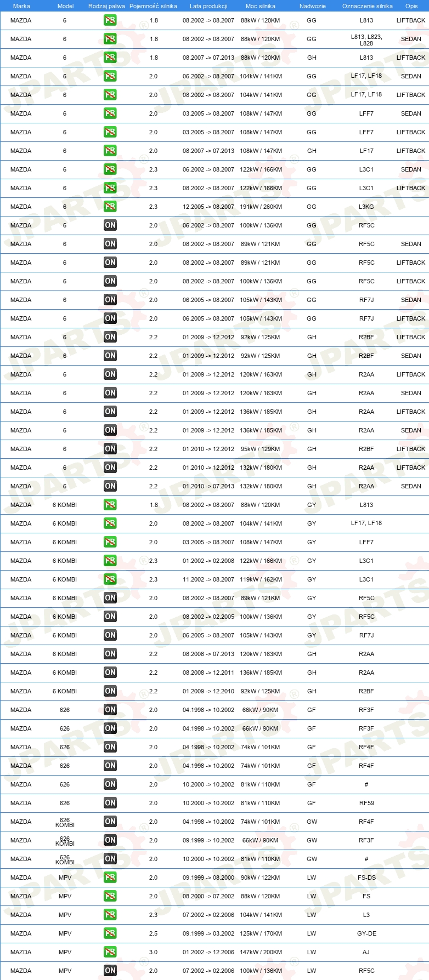Select the 'L813, L823, L828' engine code cell
This screenshot has width=429, height=980.
tap(366, 39)
